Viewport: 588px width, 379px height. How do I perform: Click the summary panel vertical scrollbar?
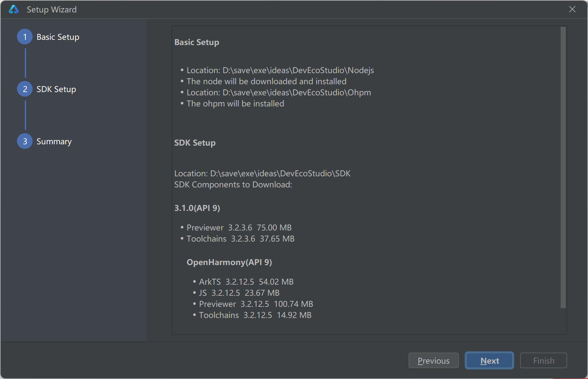[x=563, y=167]
